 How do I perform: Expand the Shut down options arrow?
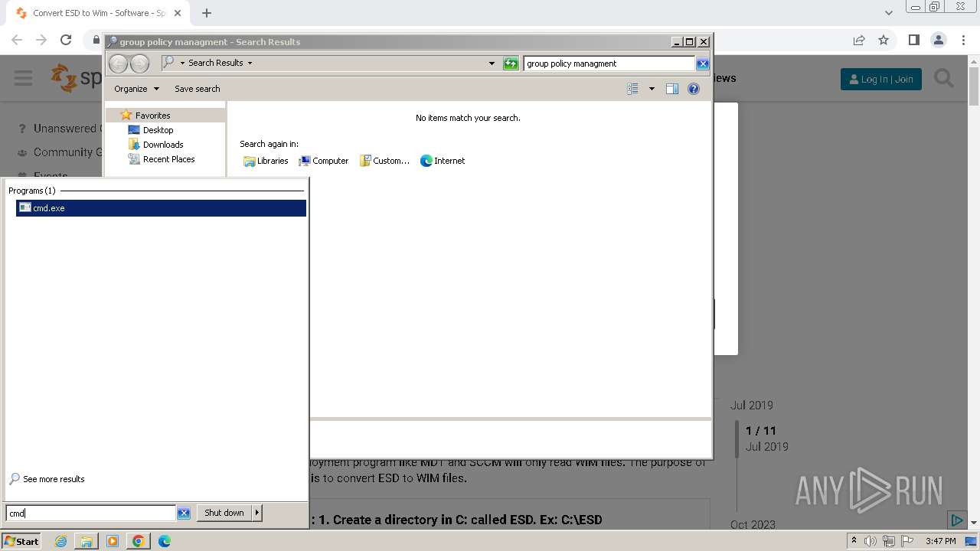point(257,513)
